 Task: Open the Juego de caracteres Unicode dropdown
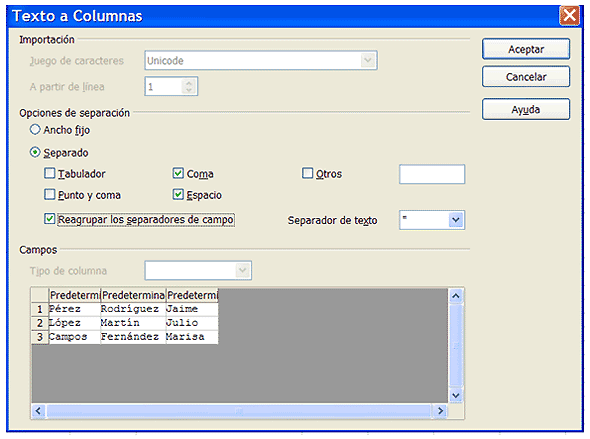pyautogui.click(x=368, y=60)
